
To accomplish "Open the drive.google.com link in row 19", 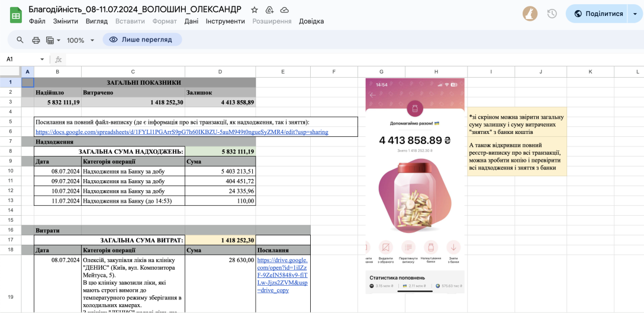I will point(282,274).
